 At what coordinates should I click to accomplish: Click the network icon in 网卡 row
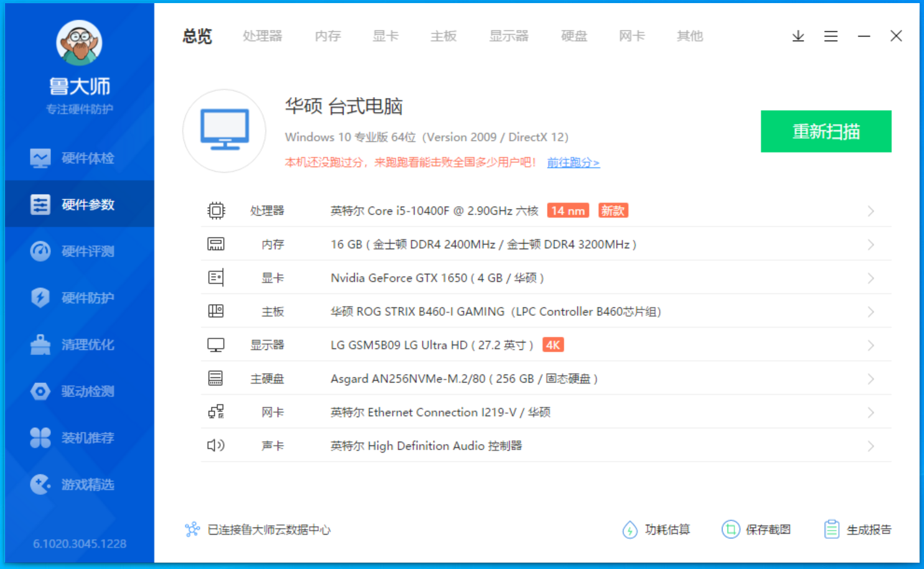[216, 412]
